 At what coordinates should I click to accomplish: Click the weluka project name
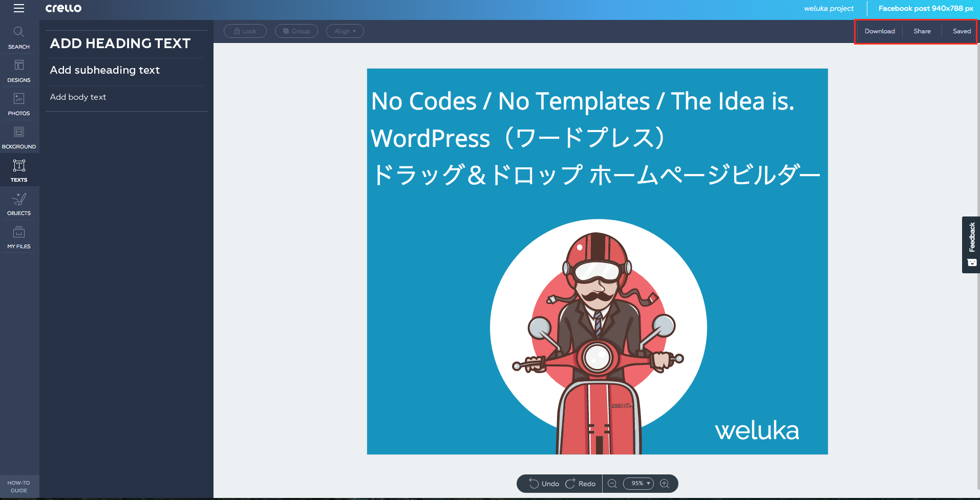(x=828, y=8)
